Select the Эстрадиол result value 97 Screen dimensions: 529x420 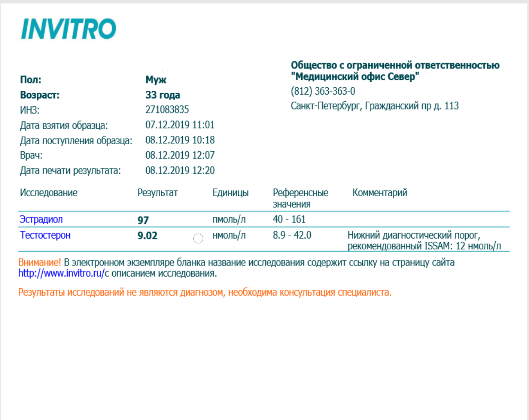143,220
